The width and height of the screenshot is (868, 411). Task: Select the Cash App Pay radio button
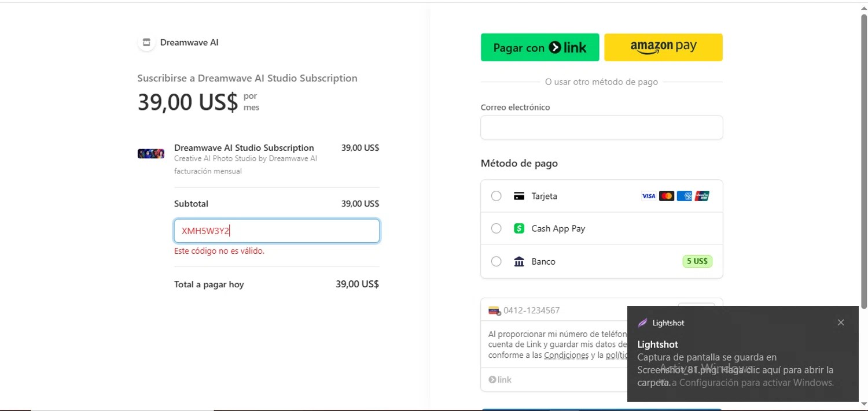point(496,228)
